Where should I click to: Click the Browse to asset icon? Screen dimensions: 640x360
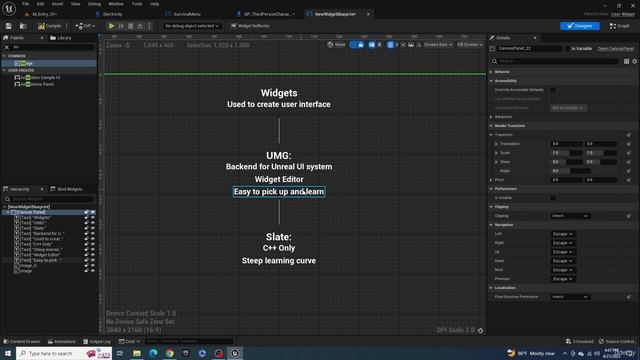pos(23,26)
